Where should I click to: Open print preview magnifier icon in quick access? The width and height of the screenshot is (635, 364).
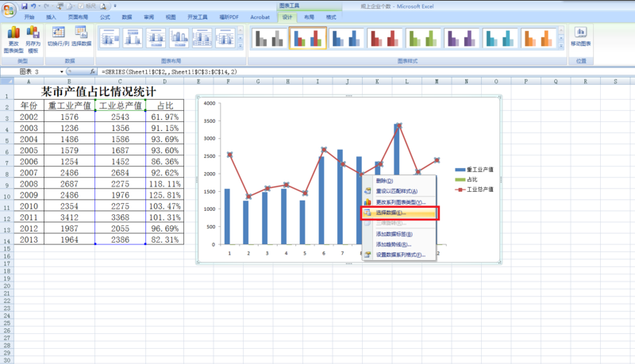click(x=104, y=6)
